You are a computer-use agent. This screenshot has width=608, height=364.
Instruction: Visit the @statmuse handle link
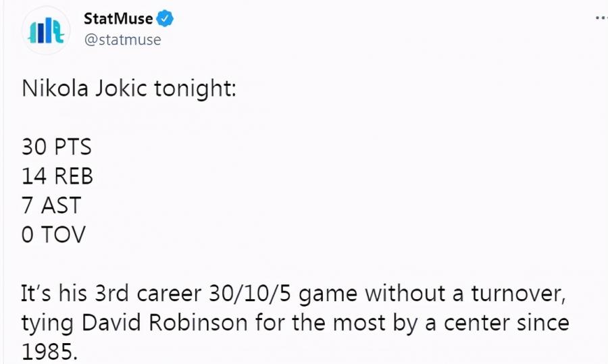click(122, 40)
